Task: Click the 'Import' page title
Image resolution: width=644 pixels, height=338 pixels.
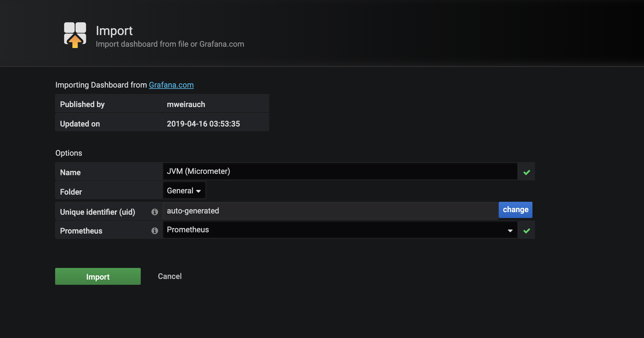Action: (x=114, y=31)
